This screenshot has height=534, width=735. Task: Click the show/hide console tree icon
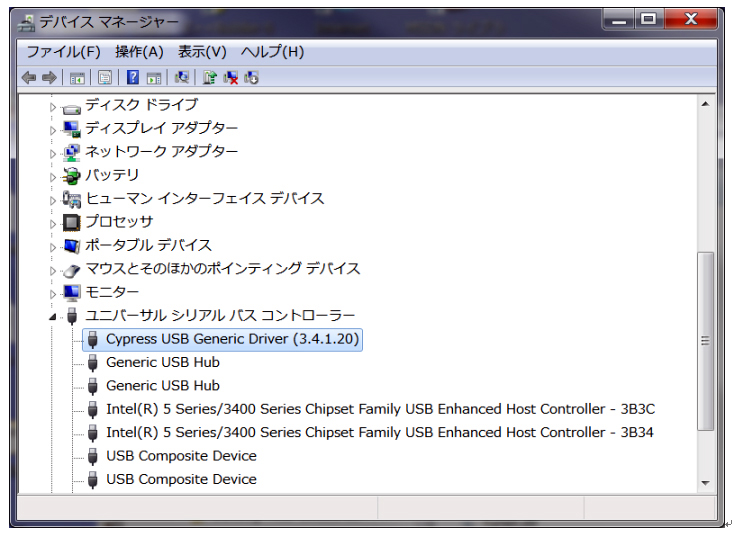pyautogui.click(x=77, y=77)
